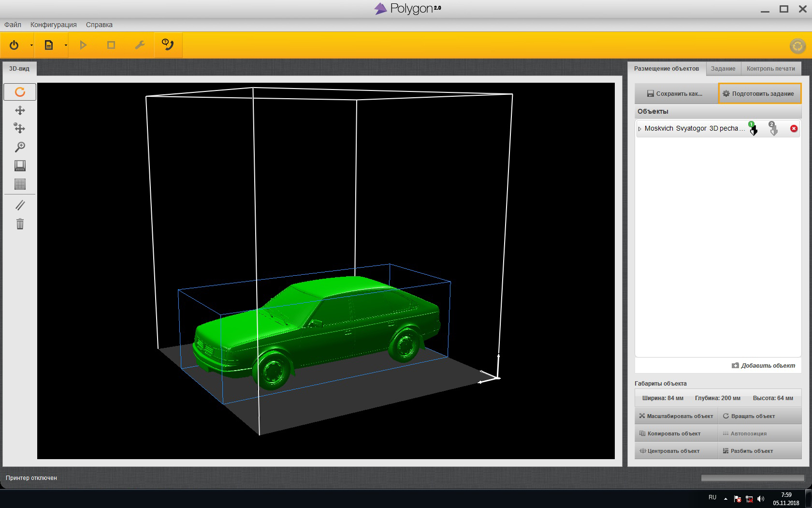812x508 pixels.
Task: Remove Moskvich object with red X
Action: point(794,129)
